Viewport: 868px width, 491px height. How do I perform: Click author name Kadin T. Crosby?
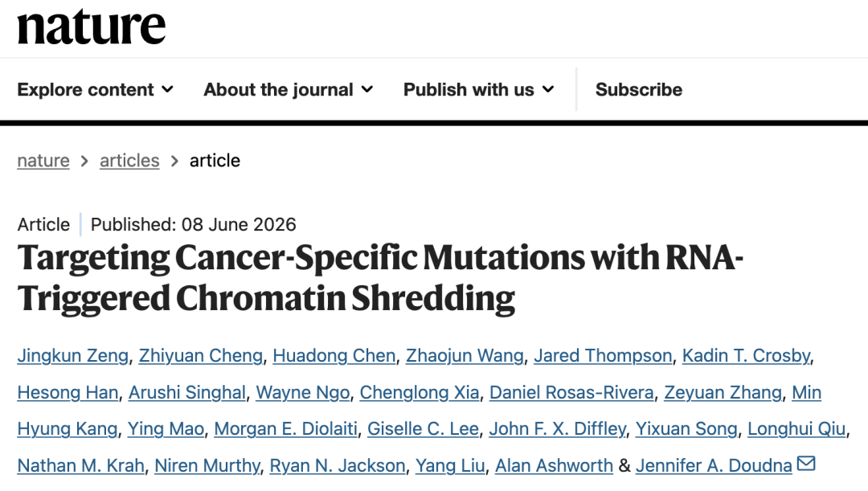coord(746,355)
